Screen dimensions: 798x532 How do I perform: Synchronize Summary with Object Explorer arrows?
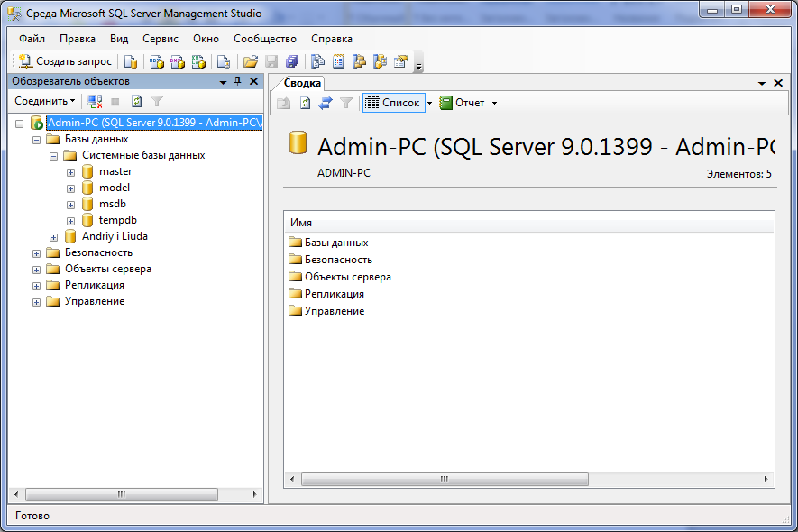coord(326,103)
